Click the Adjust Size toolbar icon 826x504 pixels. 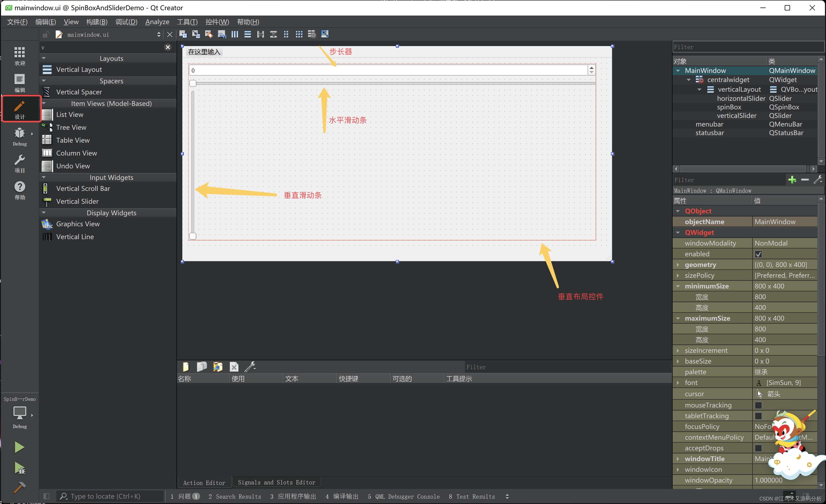325,34
